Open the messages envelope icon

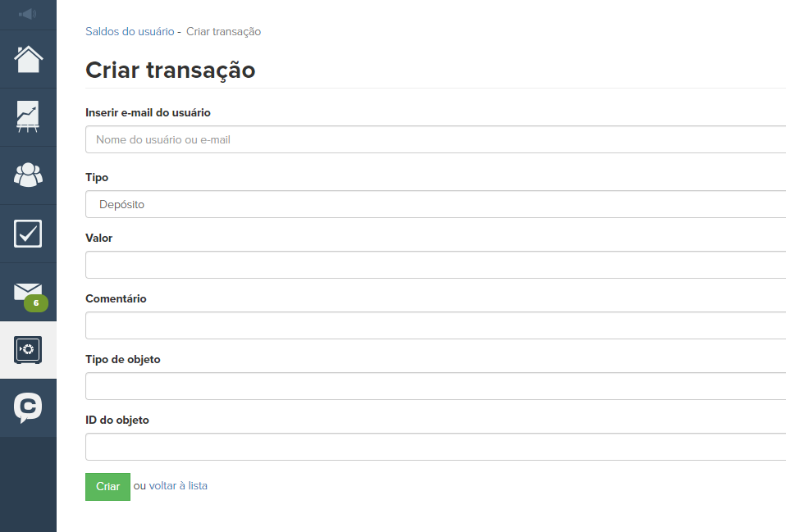(x=28, y=291)
